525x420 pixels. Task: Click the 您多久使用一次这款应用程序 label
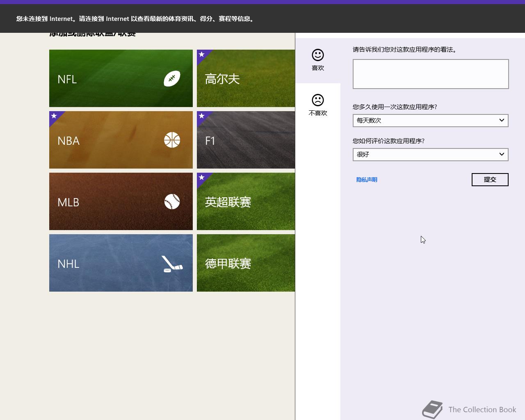pyautogui.click(x=395, y=107)
